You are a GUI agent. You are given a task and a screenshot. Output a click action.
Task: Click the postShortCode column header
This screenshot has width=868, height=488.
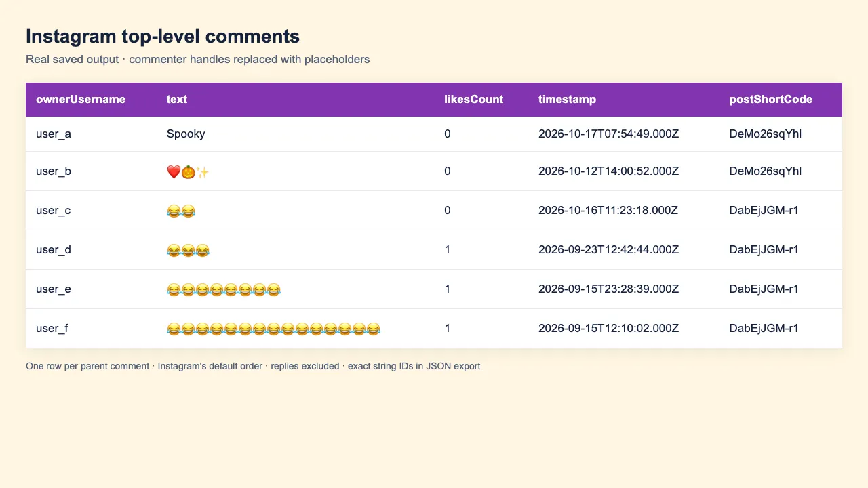pos(771,99)
